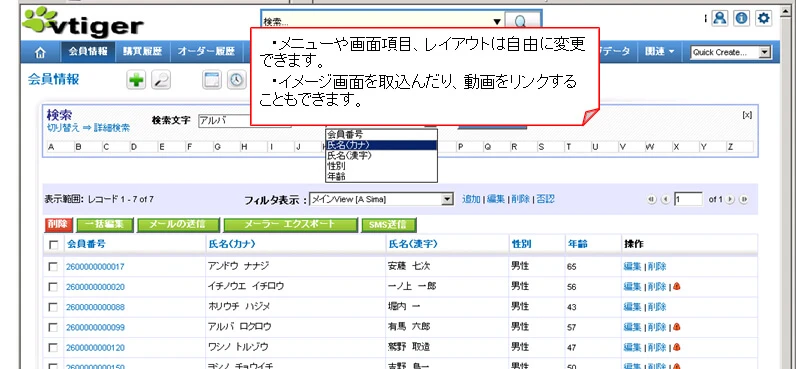The height and width of the screenshot is (369, 796).
Task: Check the box for member 2600000000020
Action: tap(53, 287)
